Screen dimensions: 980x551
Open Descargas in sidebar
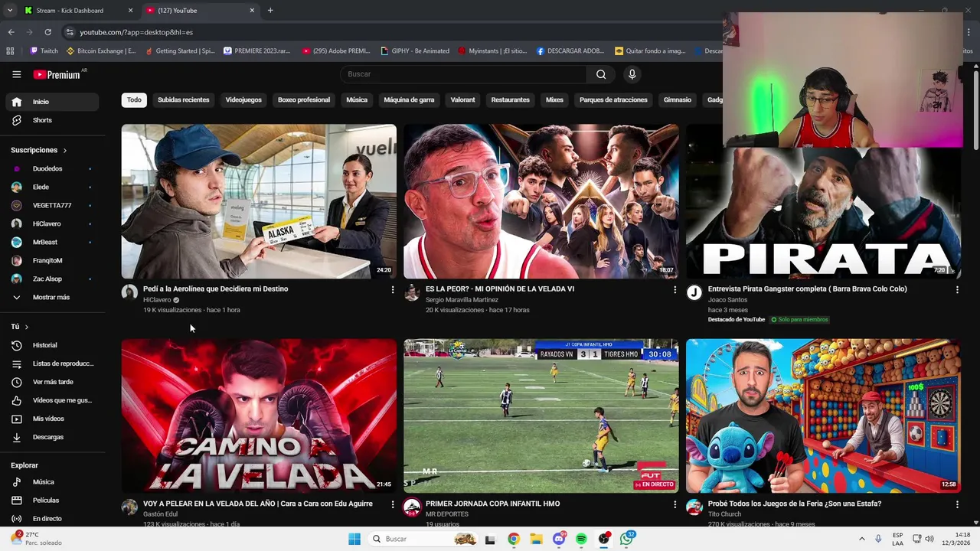pos(52,437)
